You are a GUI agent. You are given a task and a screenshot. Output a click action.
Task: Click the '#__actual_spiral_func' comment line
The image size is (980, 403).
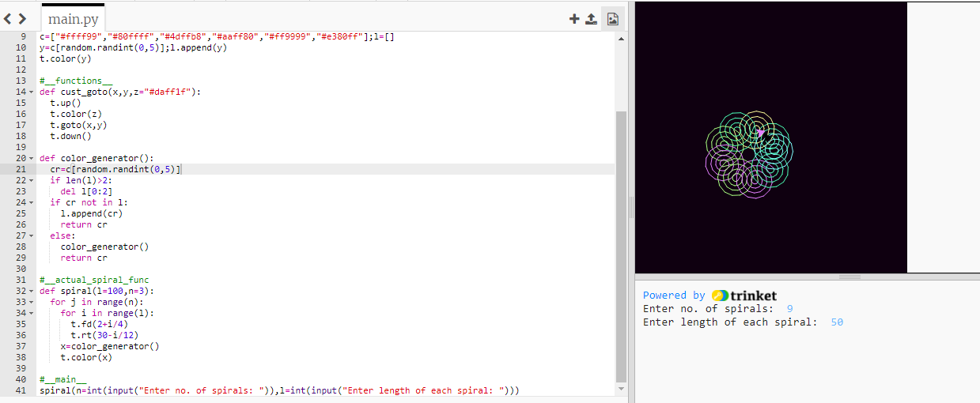tap(94, 280)
